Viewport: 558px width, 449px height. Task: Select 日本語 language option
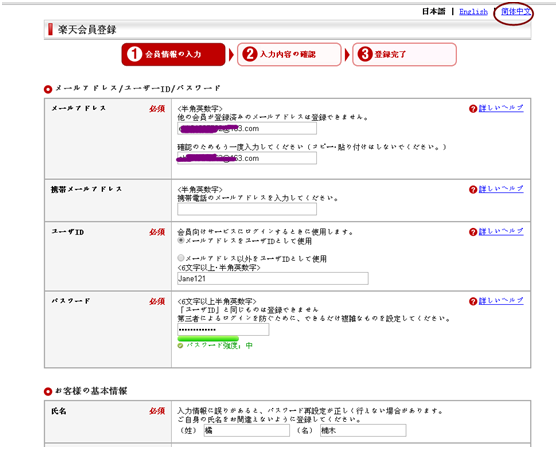click(433, 12)
